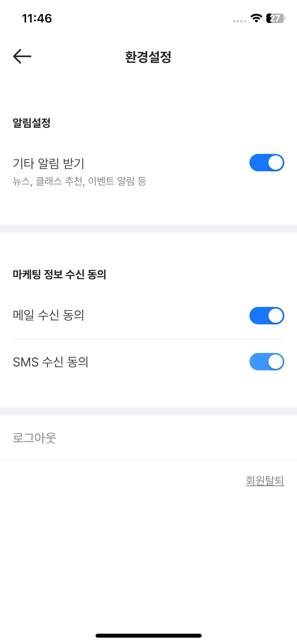Screen dimensions: 297x644
Task: Tap the cellular signal dots
Action: click(239, 21)
